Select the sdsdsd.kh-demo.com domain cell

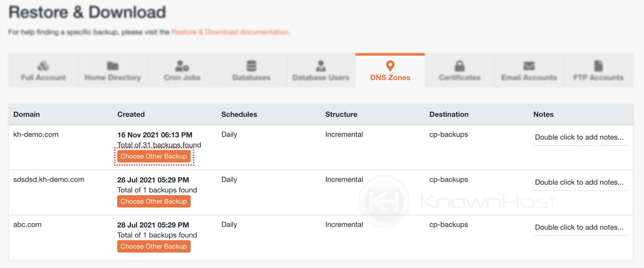pos(48,180)
